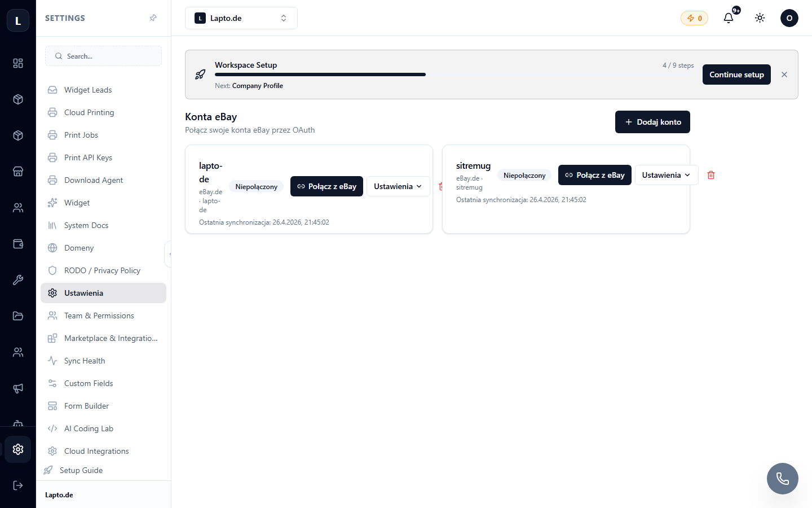The height and width of the screenshot is (508, 812).
Task: Go to Cloud Printing settings
Action: pyautogui.click(x=103, y=112)
